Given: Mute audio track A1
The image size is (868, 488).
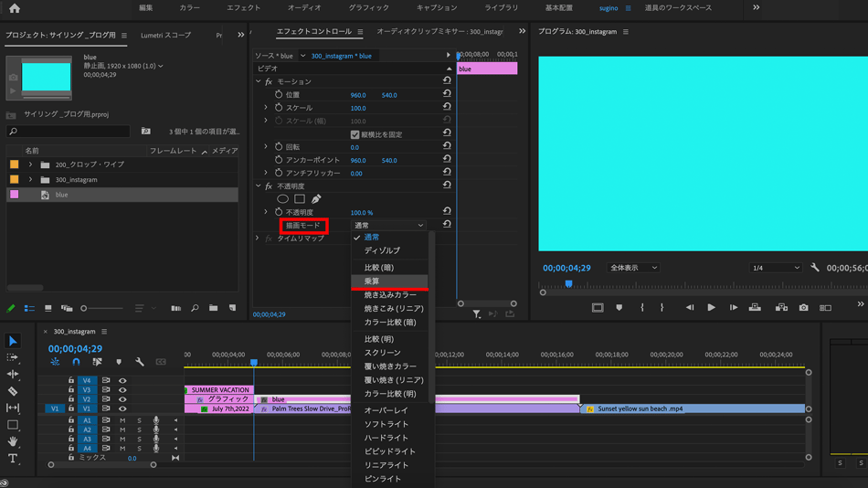Looking at the screenshot, I should point(122,420).
